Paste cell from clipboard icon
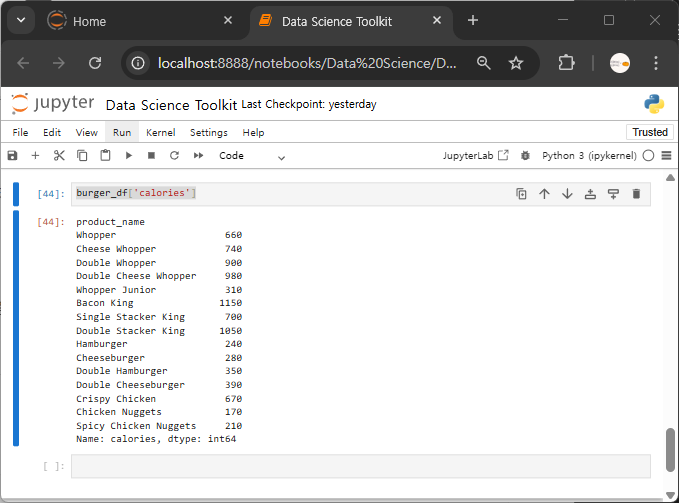679x503 pixels. point(105,155)
